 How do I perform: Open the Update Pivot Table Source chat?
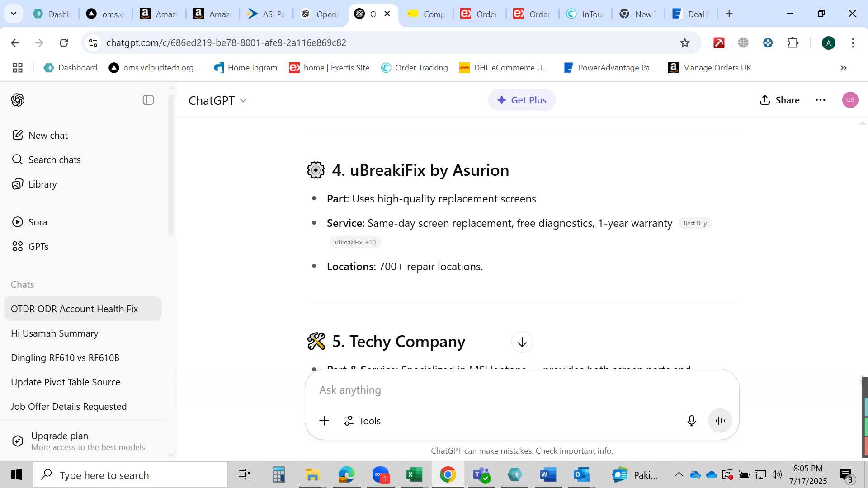pyautogui.click(x=83, y=382)
